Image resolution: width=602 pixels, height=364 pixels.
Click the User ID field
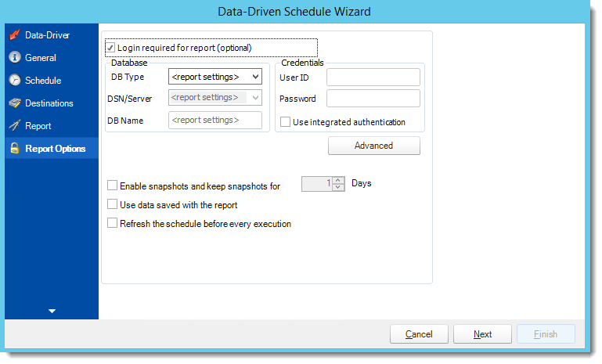(x=373, y=77)
